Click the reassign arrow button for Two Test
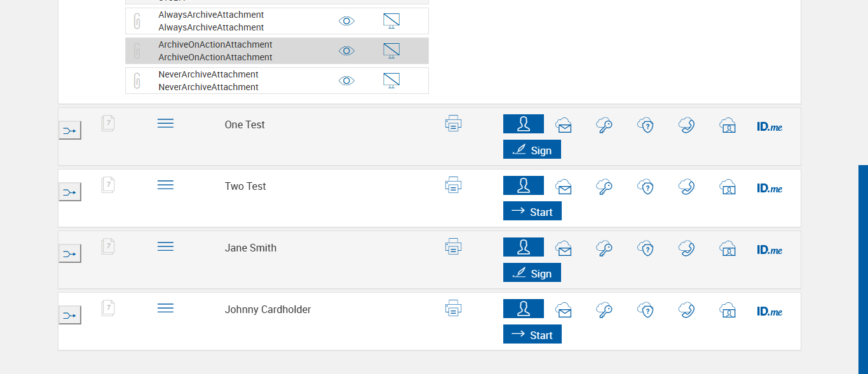 click(70, 192)
